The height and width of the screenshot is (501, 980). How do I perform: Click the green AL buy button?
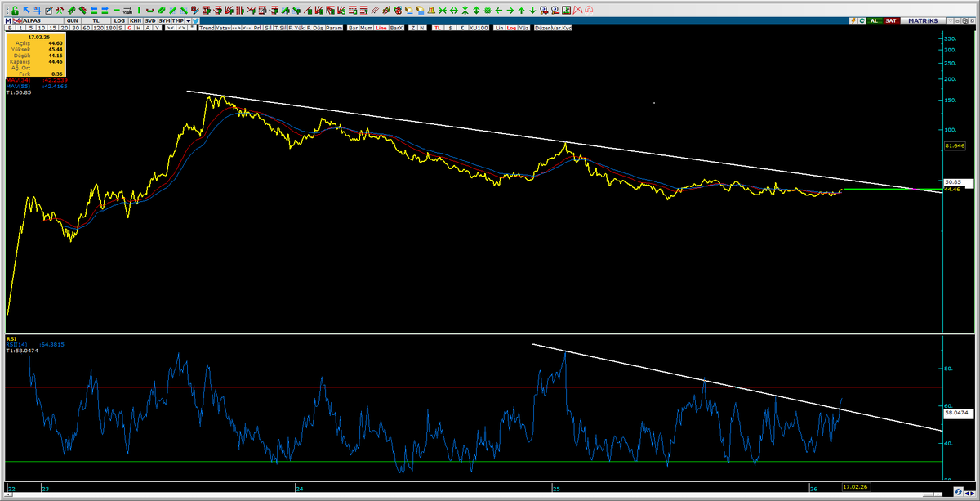point(875,20)
